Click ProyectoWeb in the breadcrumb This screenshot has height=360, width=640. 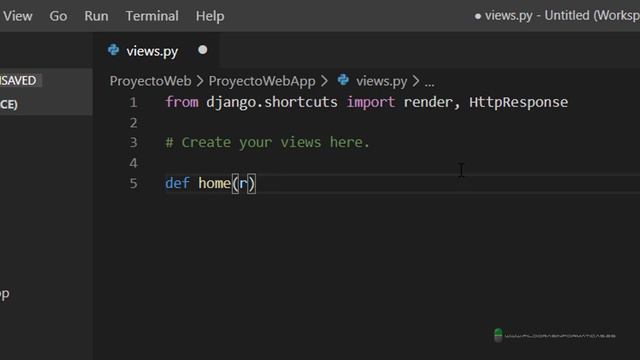(150, 81)
